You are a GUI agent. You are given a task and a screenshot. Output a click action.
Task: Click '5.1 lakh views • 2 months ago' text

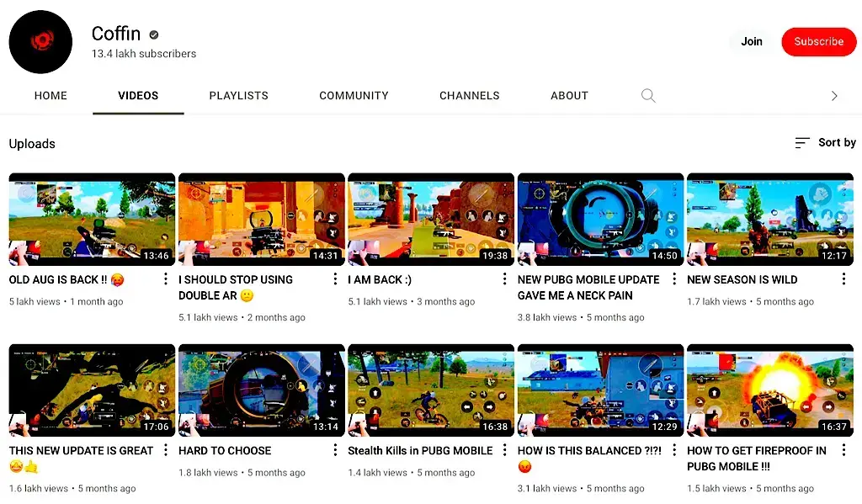(x=242, y=318)
